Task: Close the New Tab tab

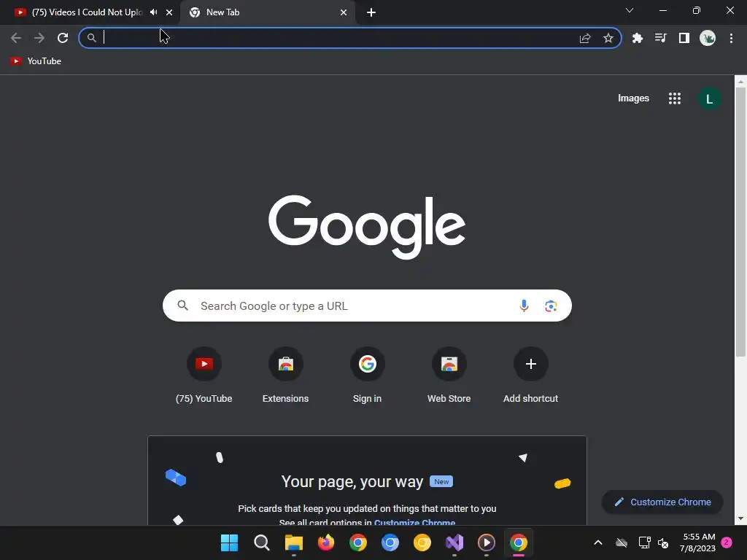Action: pyautogui.click(x=344, y=12)
